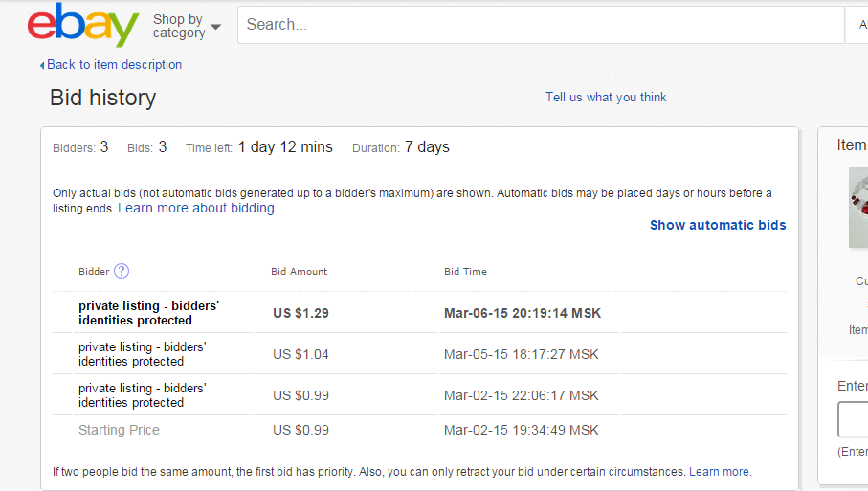This screenshot has width=868, height=491.
Task: Click the Starting Price row label
Action: (x=119, y=430)
